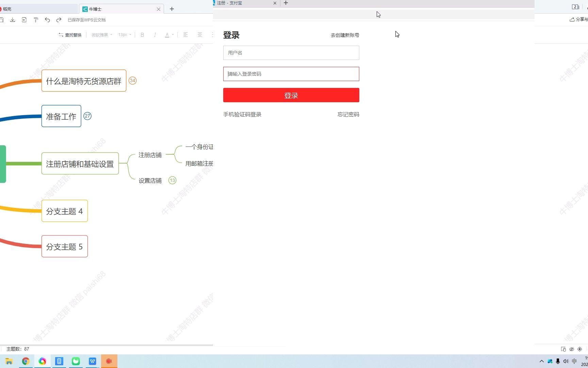Expand the 34 collapsed children badge
This screenshot has height=368, width=588.
(x=132, y=81)
